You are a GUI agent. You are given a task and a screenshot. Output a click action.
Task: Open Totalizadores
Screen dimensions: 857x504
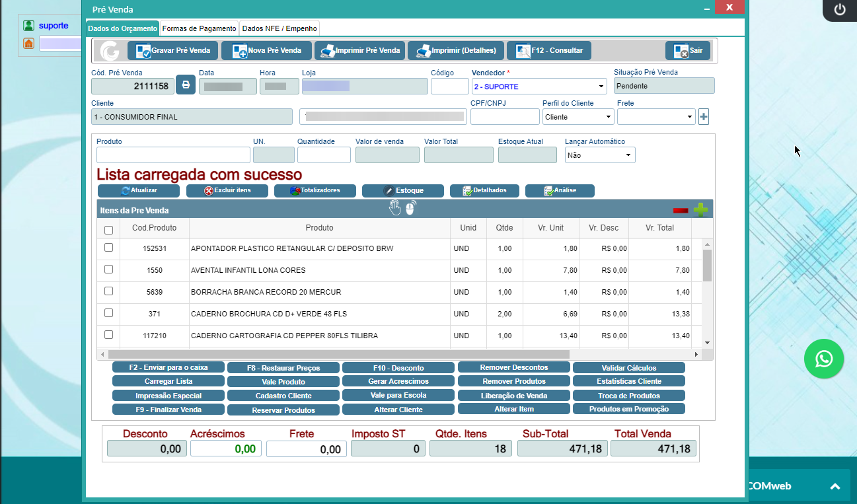pos(315,191)
